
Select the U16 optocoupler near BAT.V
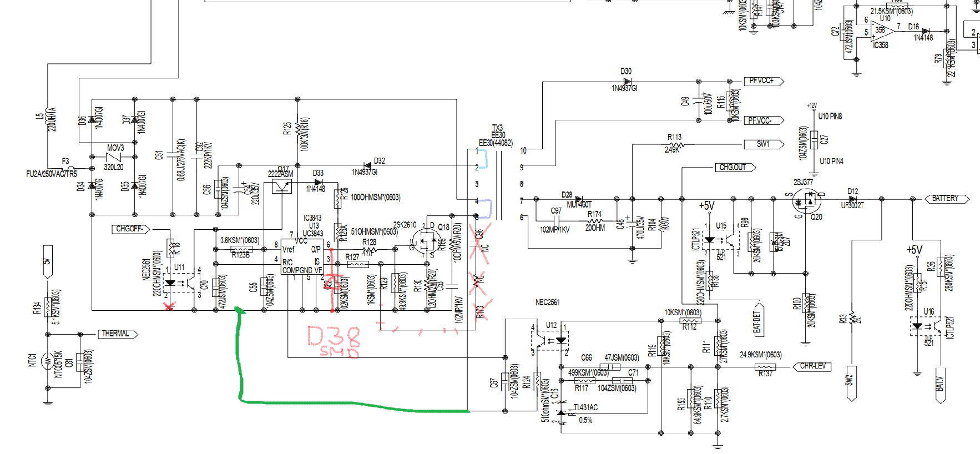tap(925, 326)
